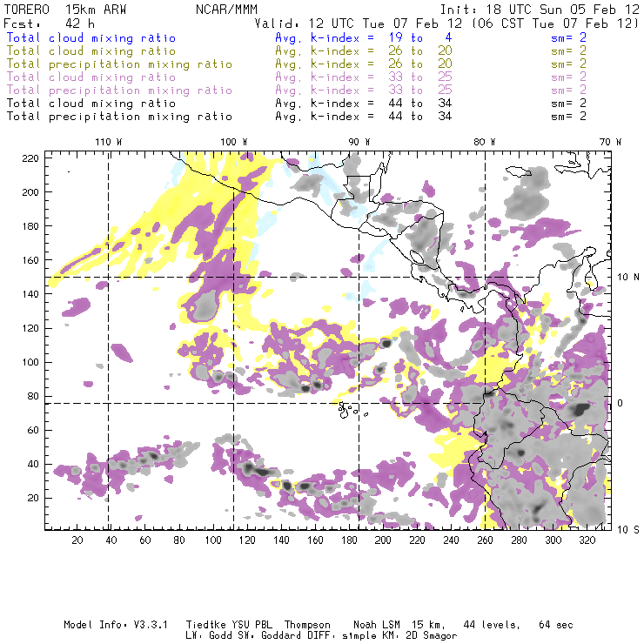This screenshot has height=644, width=644.
Task: Click "k-index = 26 to 20" on olive cloud row
Action: pos(381,51)
